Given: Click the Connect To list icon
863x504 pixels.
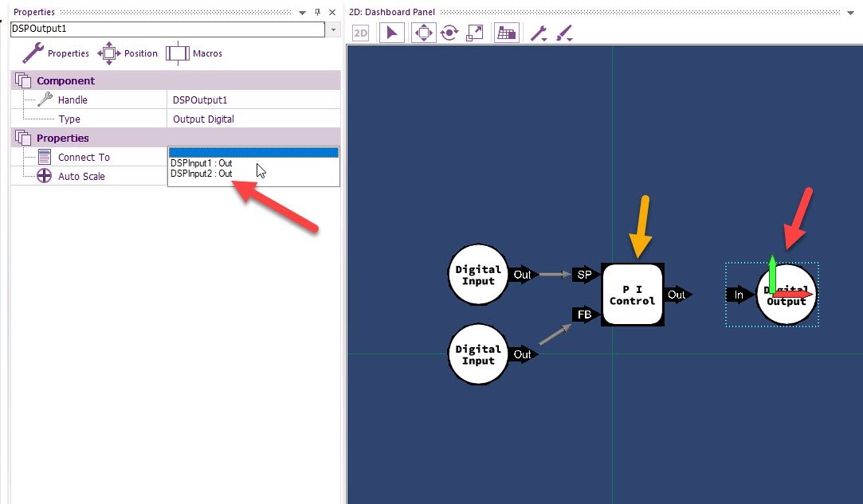Looking at the screenshot, I should point(45,157).
